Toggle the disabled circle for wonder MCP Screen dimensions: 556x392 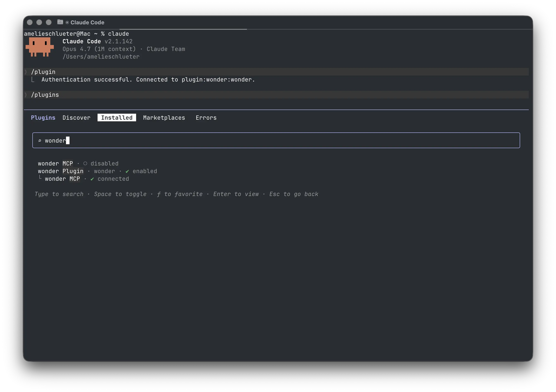pyautogui.click(x=85, y=164)
